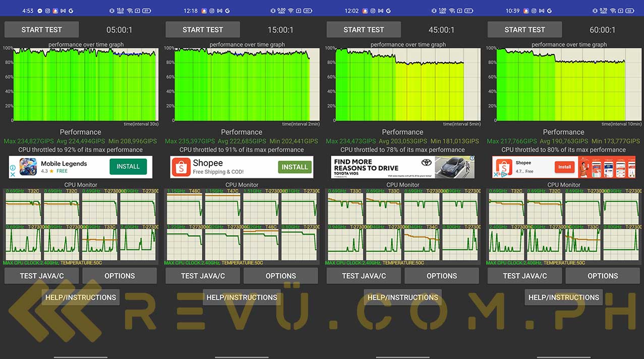Open HELP/INSTRUCTIONS on the 4:53 screen
Screen dimensions: 644x359
tap(81, 297)
